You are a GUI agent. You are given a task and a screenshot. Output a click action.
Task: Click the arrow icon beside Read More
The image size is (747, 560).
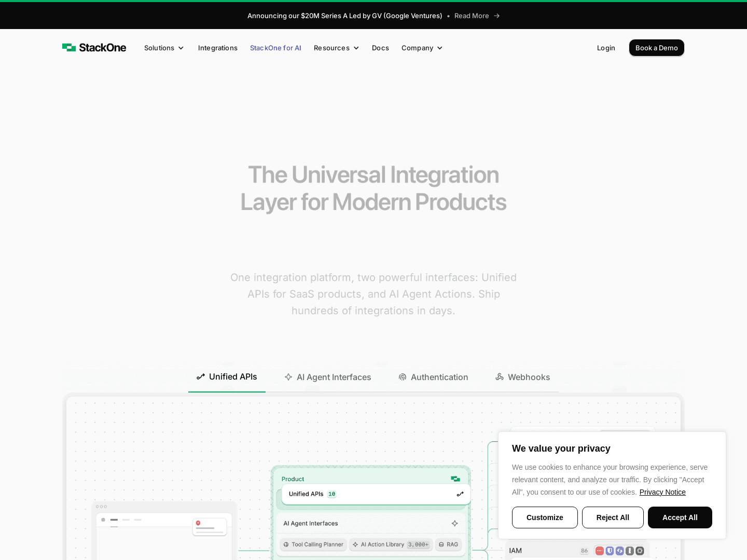[496, 16]
